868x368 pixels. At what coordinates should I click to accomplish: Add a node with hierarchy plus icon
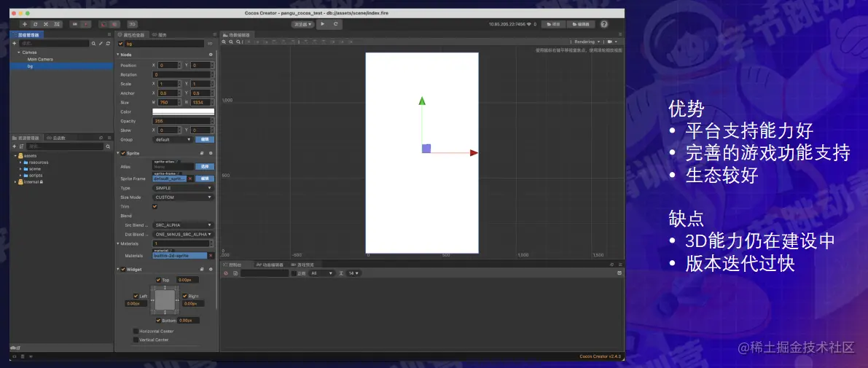[x=15, y=43]
